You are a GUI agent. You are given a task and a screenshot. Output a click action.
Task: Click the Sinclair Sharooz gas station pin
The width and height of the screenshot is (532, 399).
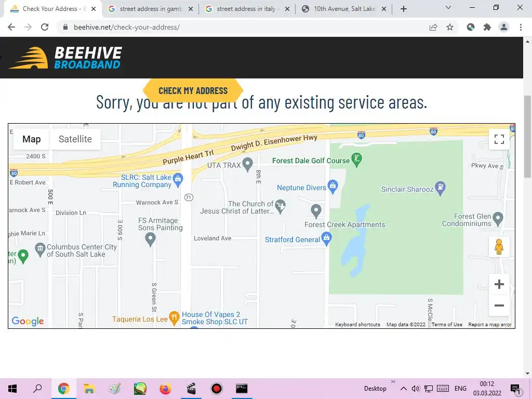pos(440,188)
